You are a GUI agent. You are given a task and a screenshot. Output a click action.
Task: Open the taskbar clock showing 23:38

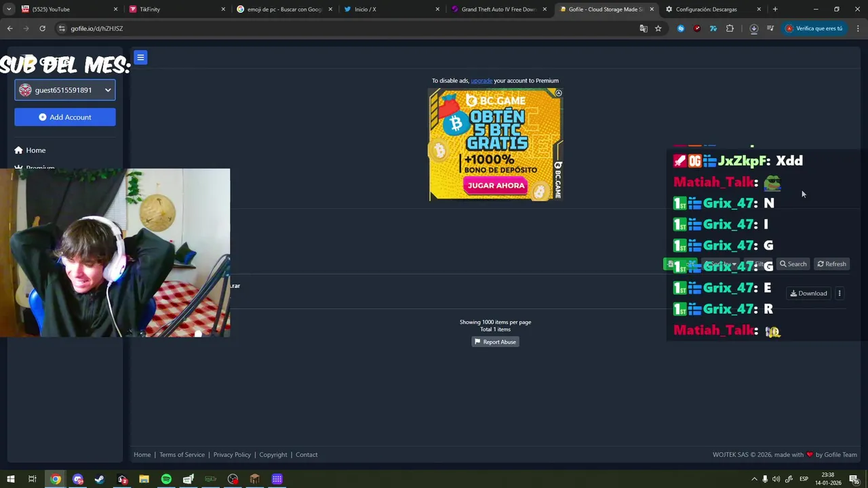click(828, 479)
